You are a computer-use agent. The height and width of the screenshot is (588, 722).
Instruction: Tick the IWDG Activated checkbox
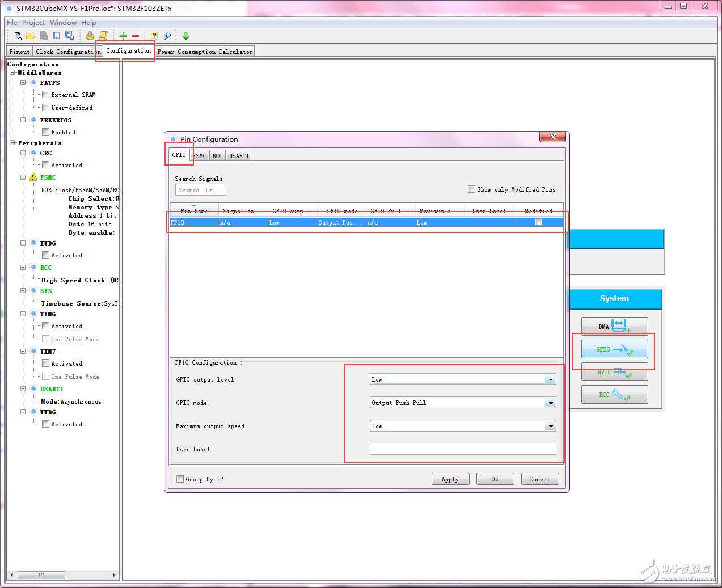[46, 255]
